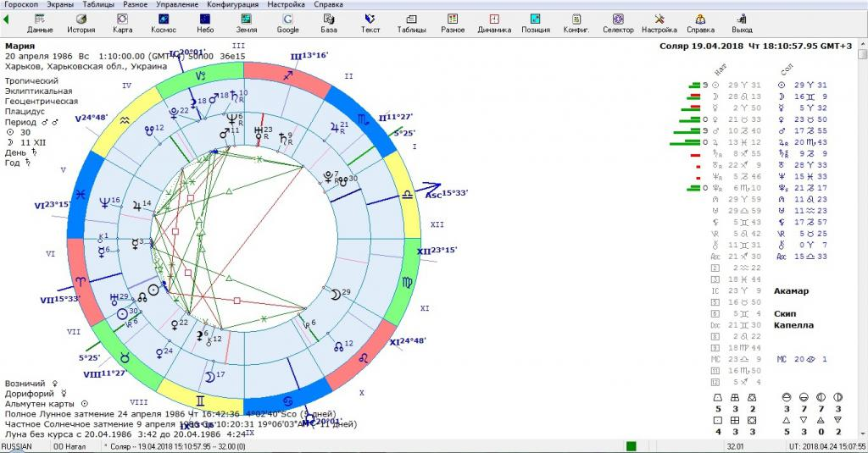The image size is (868, 453).
Task: Click the Pisces sign on zodiac ring
Action: pos(81,194)
